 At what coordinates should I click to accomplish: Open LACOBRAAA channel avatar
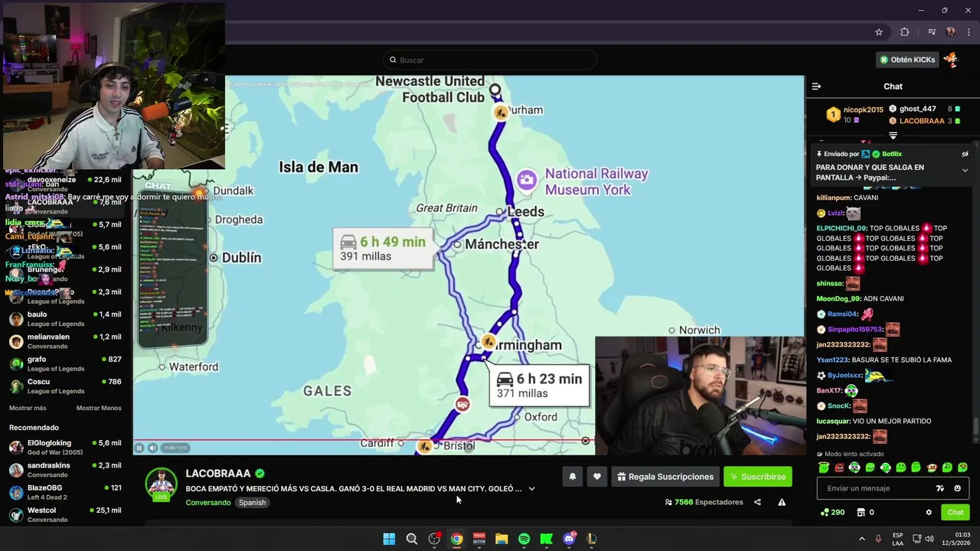click(x=162, y=484)
